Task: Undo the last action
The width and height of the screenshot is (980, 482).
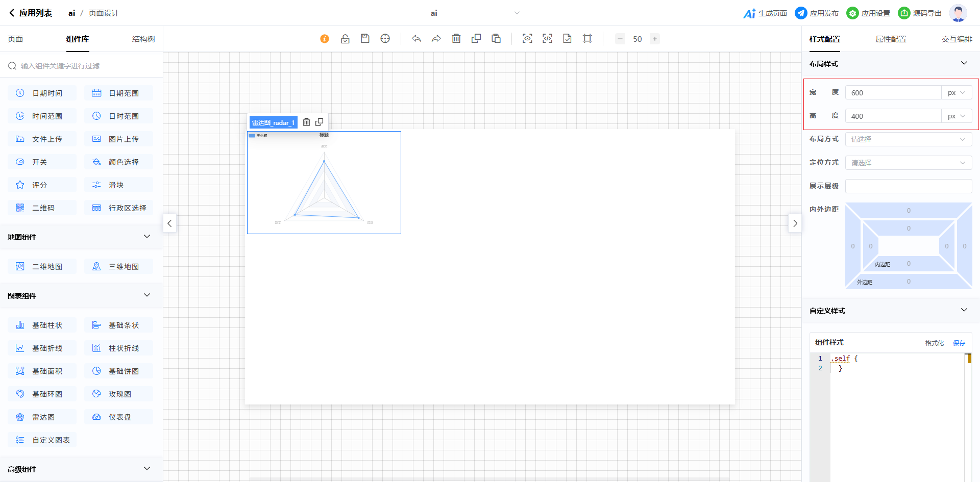Action: tap(416, 39)
